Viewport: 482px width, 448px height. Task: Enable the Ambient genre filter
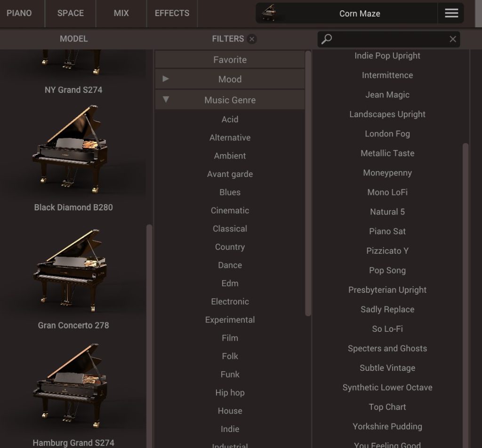point(230,156)
